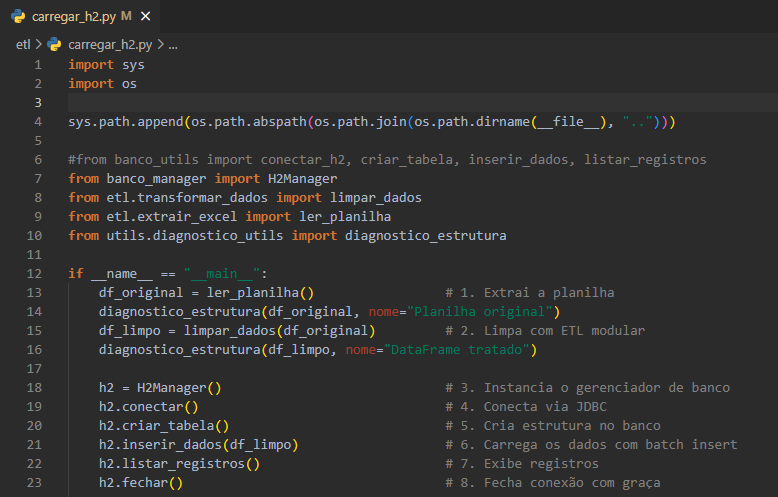778x497 pixels.
Task: Click the modified 'M' indicator on the tab
Action: pyautogui.click(x=127, y=16)
